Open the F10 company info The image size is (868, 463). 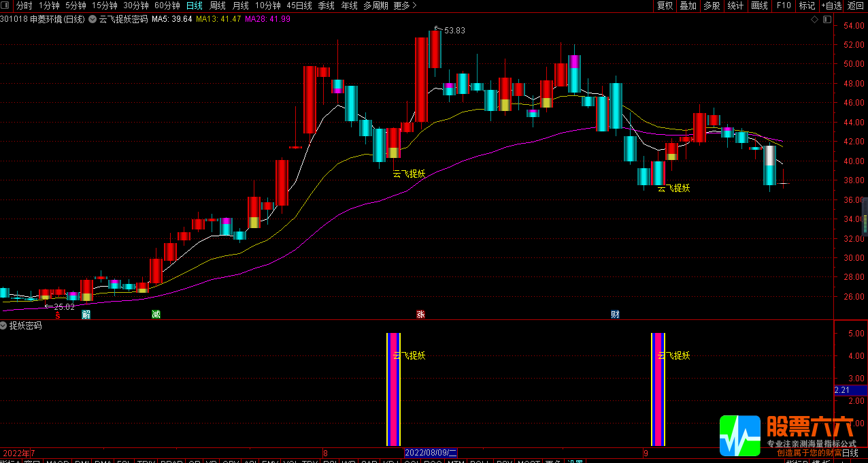784,5
